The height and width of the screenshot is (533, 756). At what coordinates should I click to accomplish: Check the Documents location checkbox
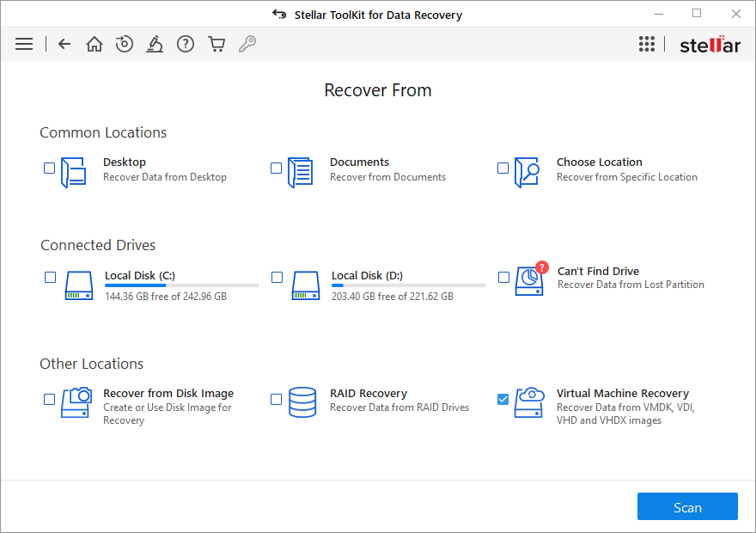(276, 168)
